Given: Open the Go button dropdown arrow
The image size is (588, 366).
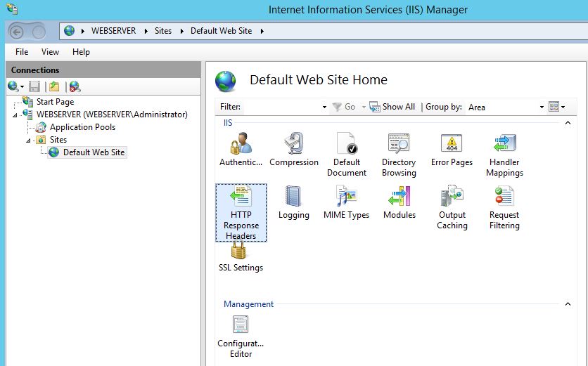Looking at the screenshot, I should click(x=364, y=107).
